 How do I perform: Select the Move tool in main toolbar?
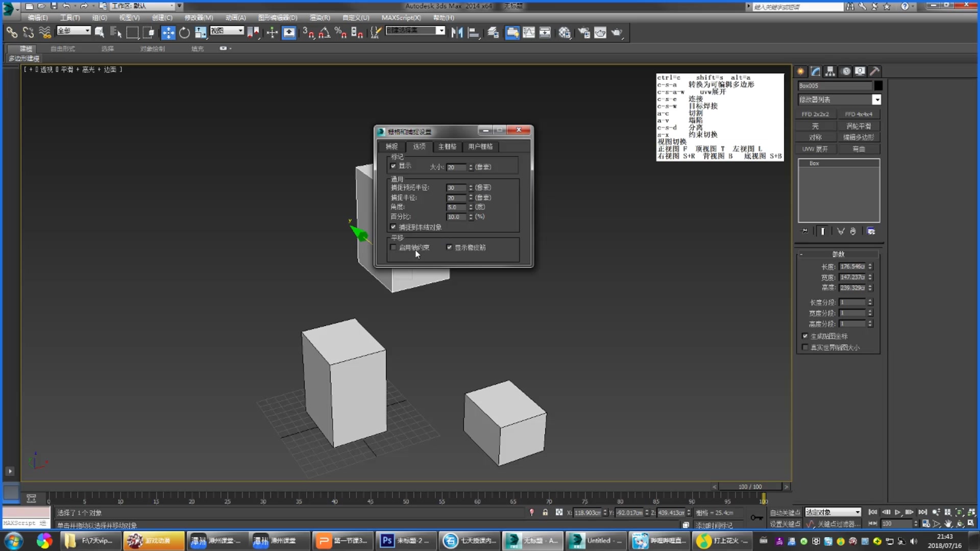pos(168,32)
